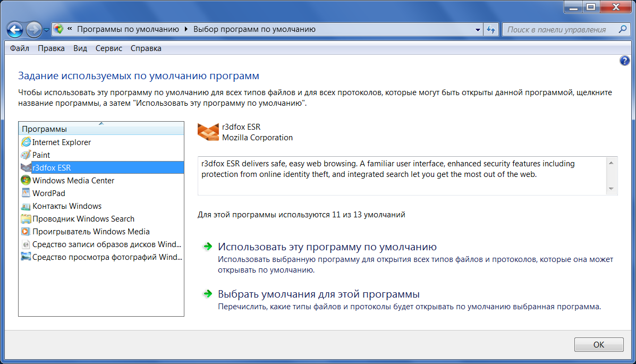Select Средство просмотра фотографий entry

(x=101, y=257)
